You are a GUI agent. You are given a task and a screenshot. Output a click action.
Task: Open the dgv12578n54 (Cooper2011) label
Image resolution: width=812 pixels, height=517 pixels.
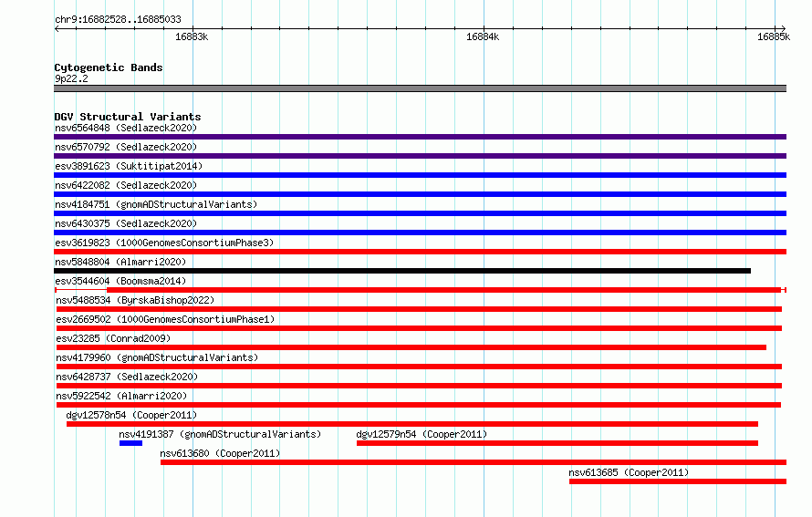coord(131,415)
